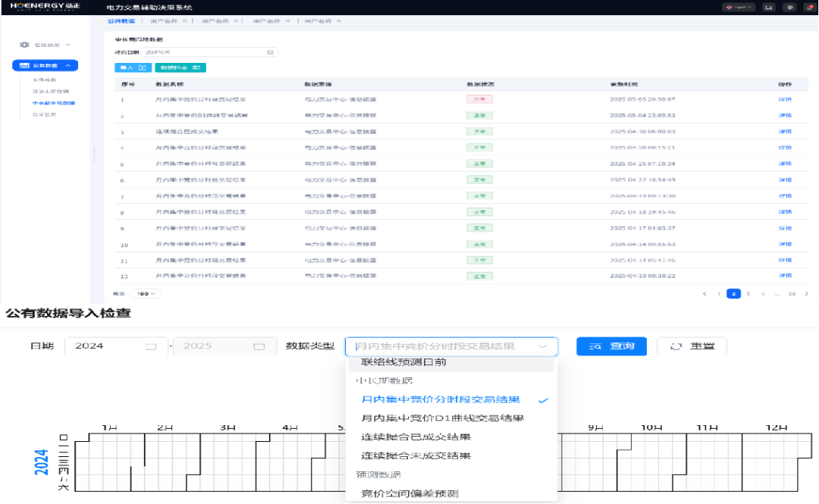The image size is (819, 504).
Task: Click the 重置 reset button
Action: (x=691, y=346)
